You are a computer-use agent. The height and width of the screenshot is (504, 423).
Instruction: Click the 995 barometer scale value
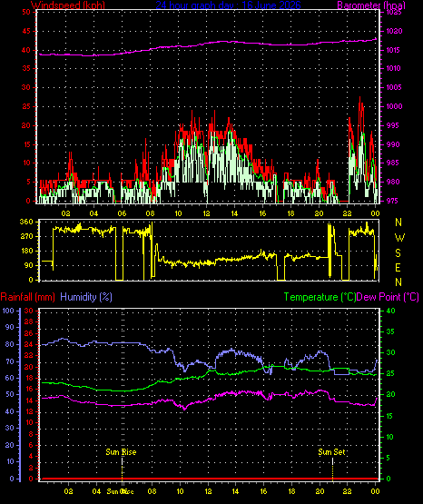click(x=393, y=125)
